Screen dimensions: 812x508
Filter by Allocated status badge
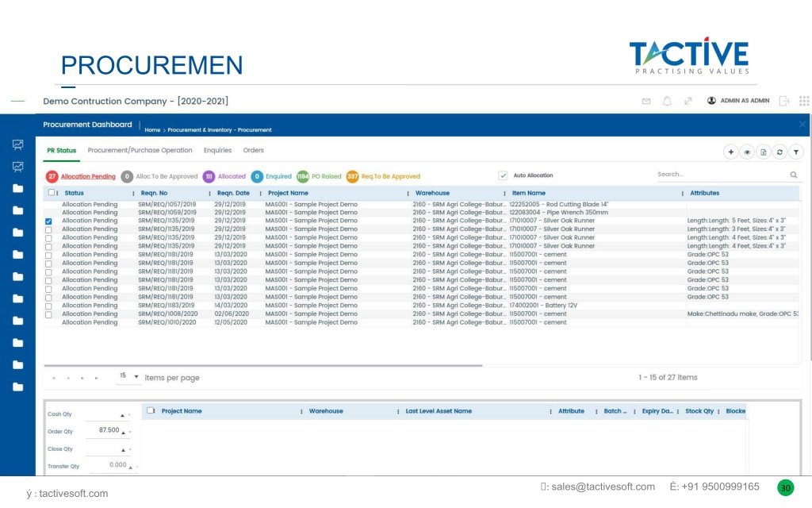224,177
